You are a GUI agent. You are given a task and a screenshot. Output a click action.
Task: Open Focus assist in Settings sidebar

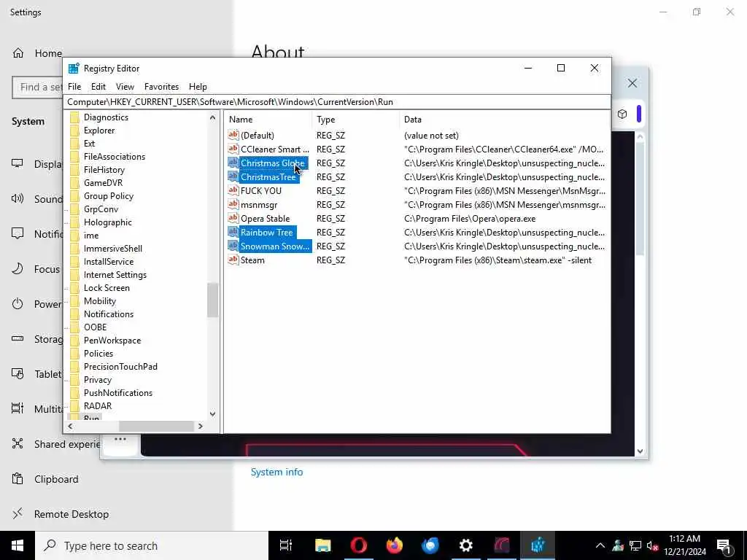click(36, 269)
